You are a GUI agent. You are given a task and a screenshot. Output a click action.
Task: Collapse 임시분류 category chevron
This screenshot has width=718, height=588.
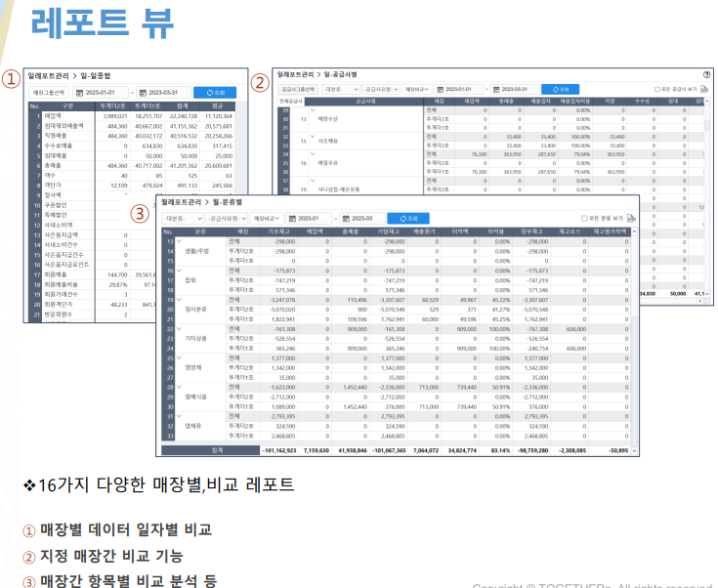tap(179, 300)
